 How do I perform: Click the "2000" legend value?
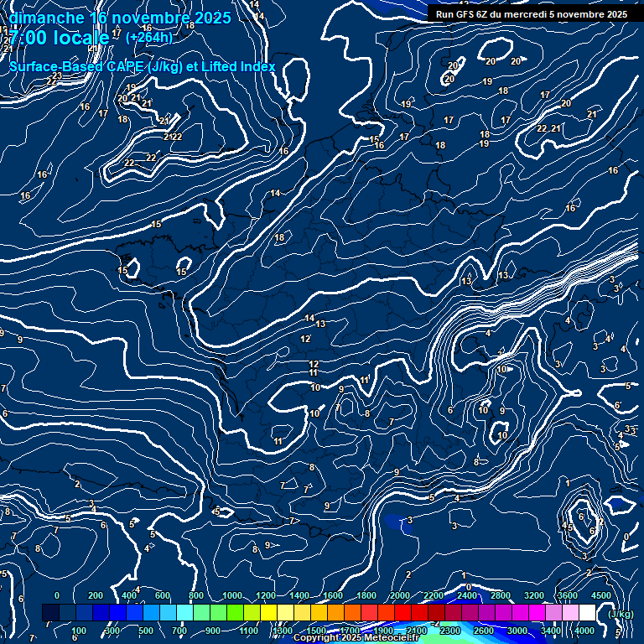(x=400, y=595)
